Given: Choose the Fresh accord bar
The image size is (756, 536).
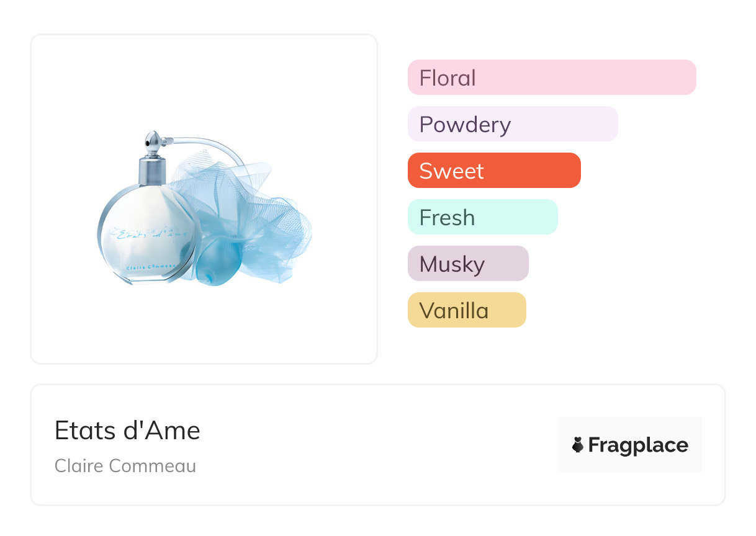Looking at the screenshot, I should pyautogui.click(x=482, y=217).
